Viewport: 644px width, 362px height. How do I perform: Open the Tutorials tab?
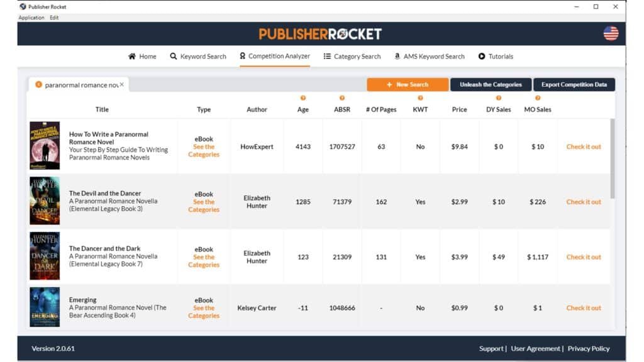click(x=496, y=56)
